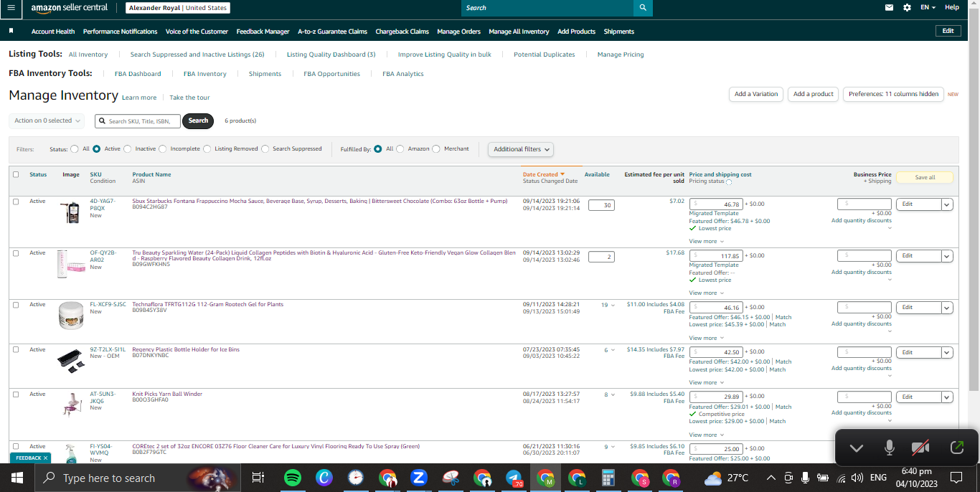
Task: Mute microphone in the meeting overlay
Action: pos(890,448)
